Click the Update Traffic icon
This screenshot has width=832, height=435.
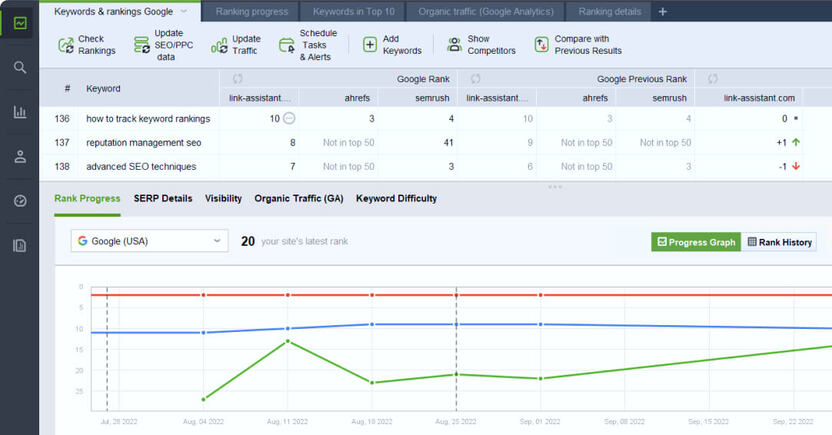219,45
